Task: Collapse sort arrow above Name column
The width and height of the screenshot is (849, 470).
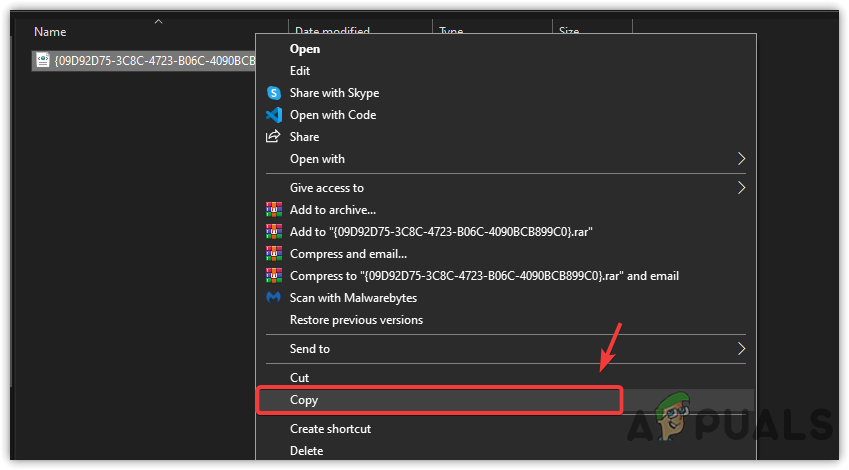Action: click(158, 22)
